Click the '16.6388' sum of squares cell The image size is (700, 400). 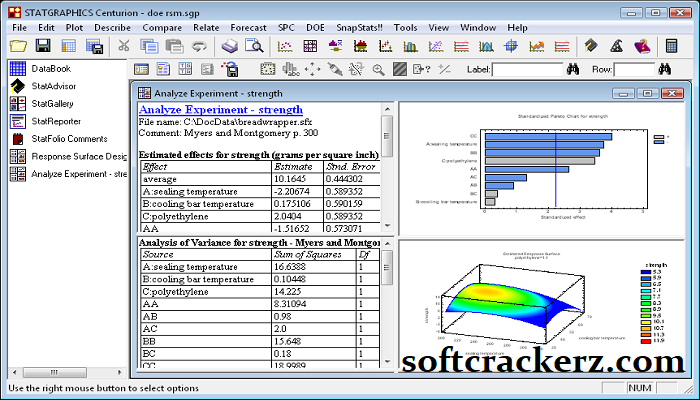[x=315, y=267]
